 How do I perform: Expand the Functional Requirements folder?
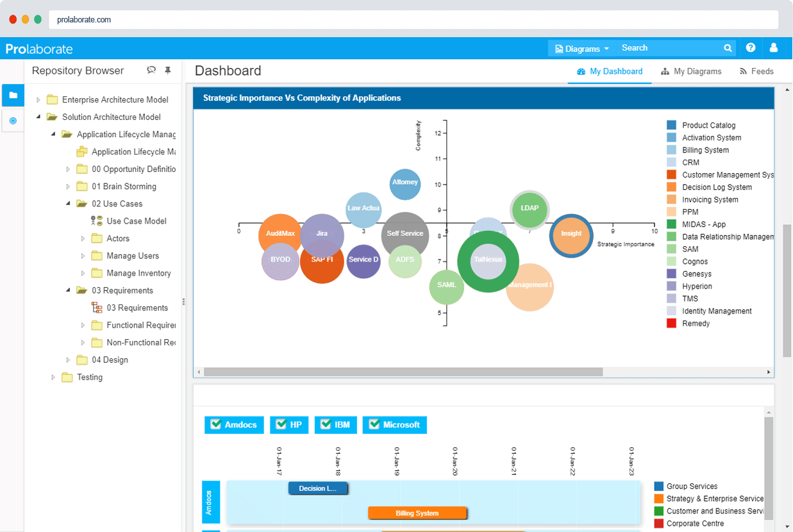pyautogui.click(x=83, y=325)
